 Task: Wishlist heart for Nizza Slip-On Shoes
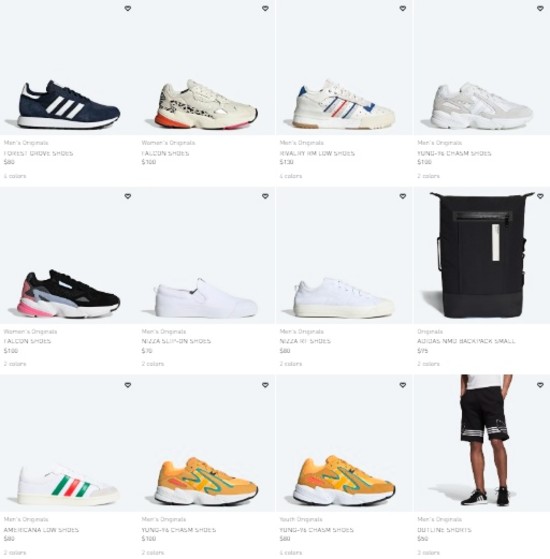click(x=265, y=196)
